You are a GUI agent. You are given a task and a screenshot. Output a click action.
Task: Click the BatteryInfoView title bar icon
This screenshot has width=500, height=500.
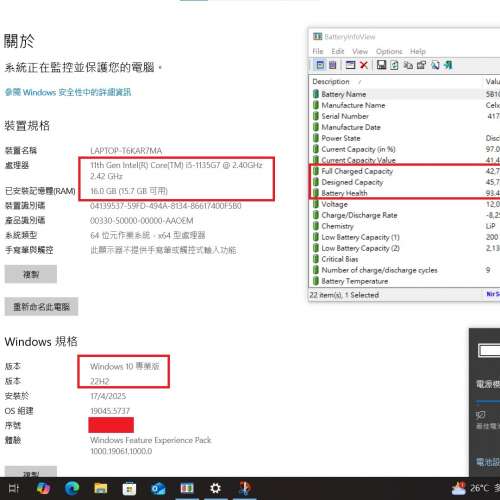pyautogui.click(x=317, y=36)
